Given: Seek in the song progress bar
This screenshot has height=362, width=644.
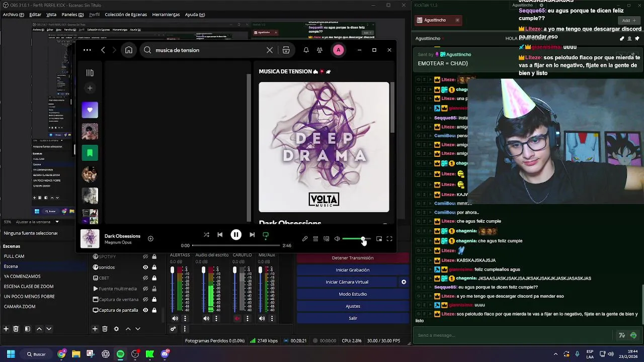Looking at the screenshot, I should tap(235, 245).
